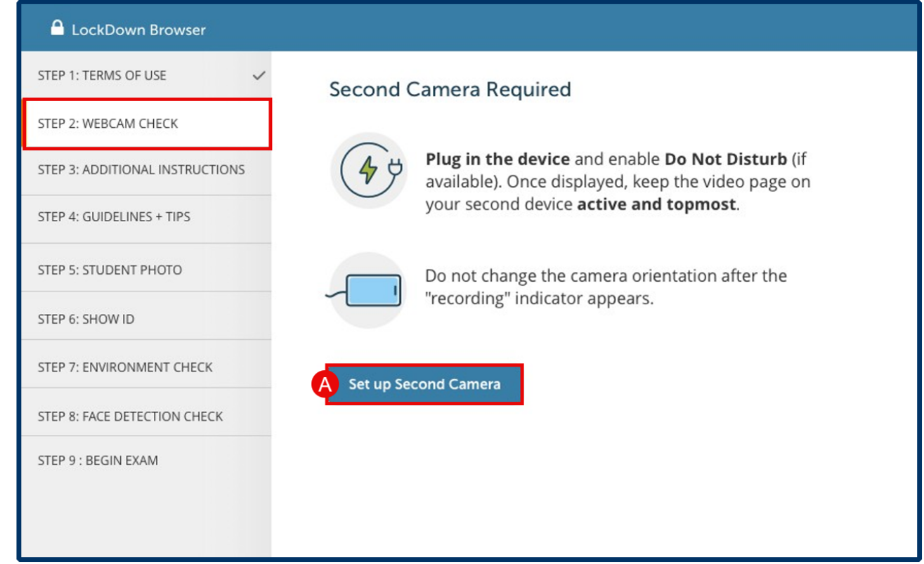
Task: Click the checkmark next to Terms of Use
Action: [259, 75]
